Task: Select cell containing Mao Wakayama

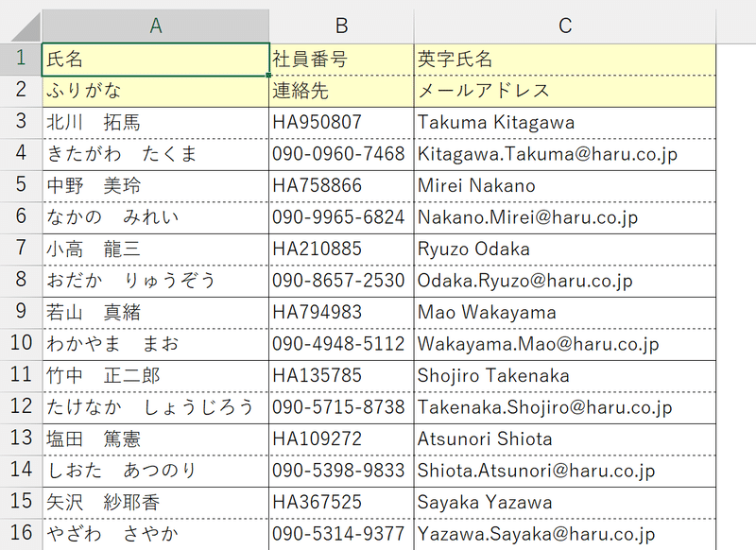Action: point(564,313)
